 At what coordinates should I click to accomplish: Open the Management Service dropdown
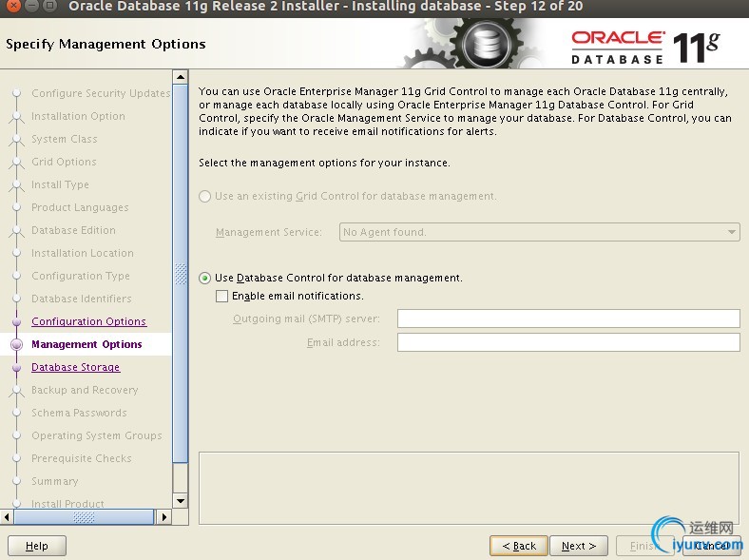point(539,232)
